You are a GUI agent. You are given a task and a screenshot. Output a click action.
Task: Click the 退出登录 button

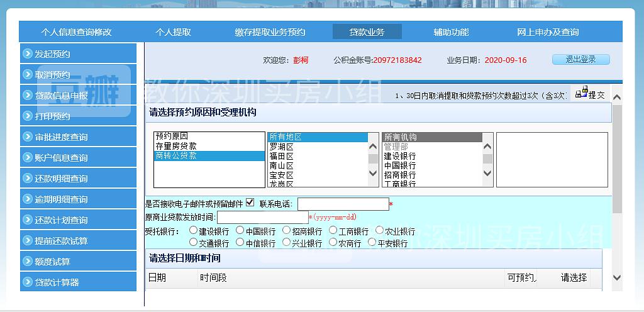tap(580, 60)
